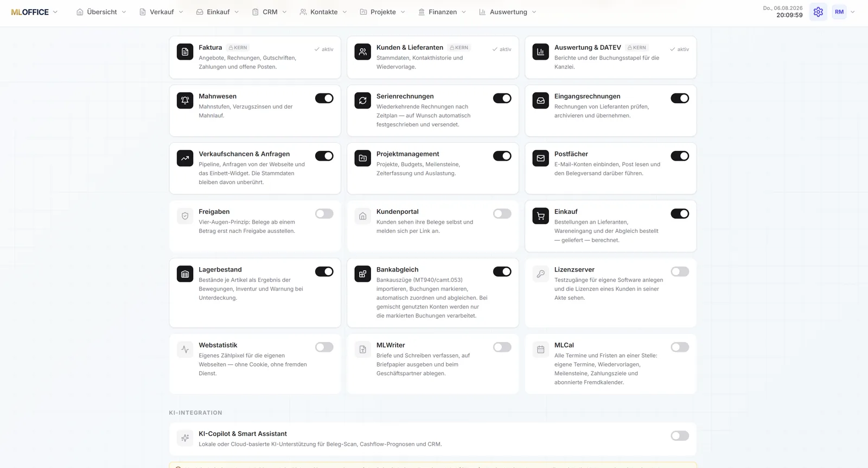This screenshot has height=468, width=868.
Task: Turn off the Serienrechnungen toggle
Action: 502,98
